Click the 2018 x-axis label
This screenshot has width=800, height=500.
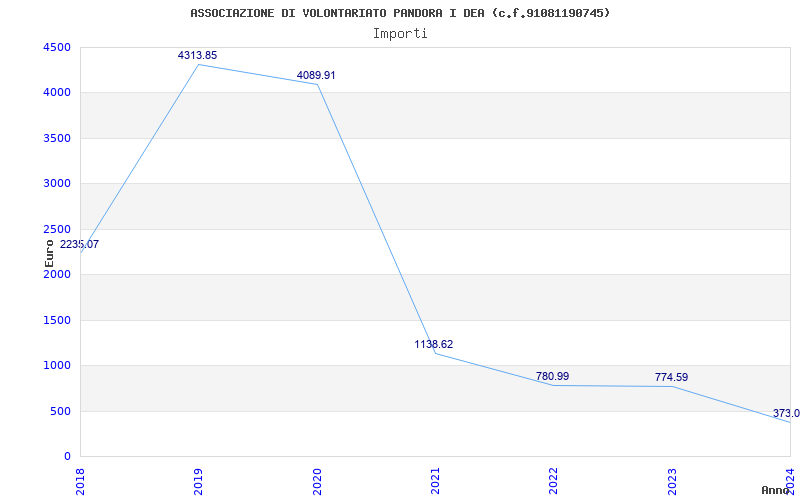[x=80, y=481]
